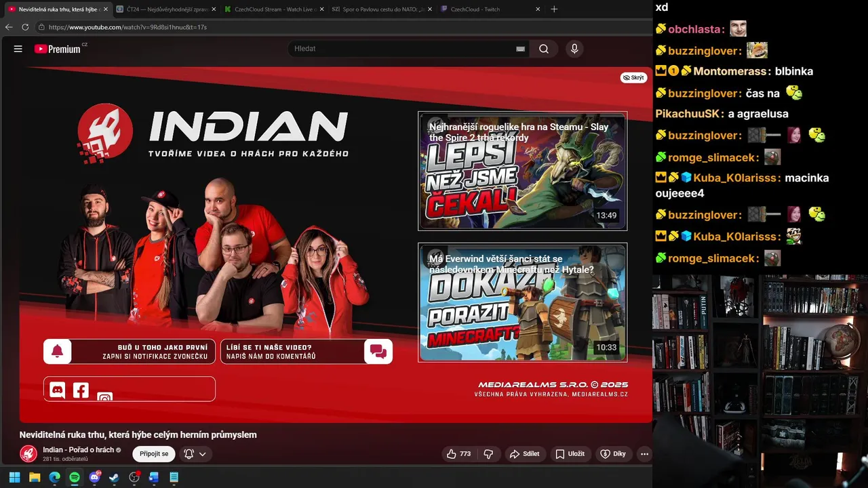Click the video title Neviditelná ruka trhu
Viewport: 868px width, 488px height.
[x=138, y=435]
